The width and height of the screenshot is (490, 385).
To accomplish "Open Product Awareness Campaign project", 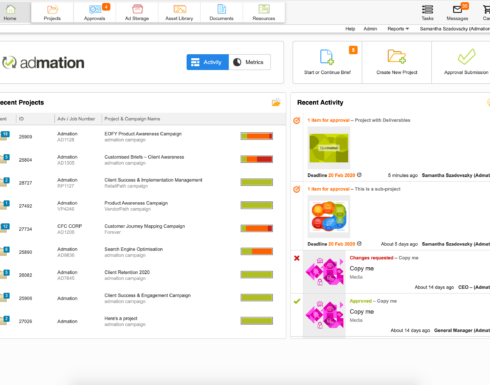I will point(136,203).
